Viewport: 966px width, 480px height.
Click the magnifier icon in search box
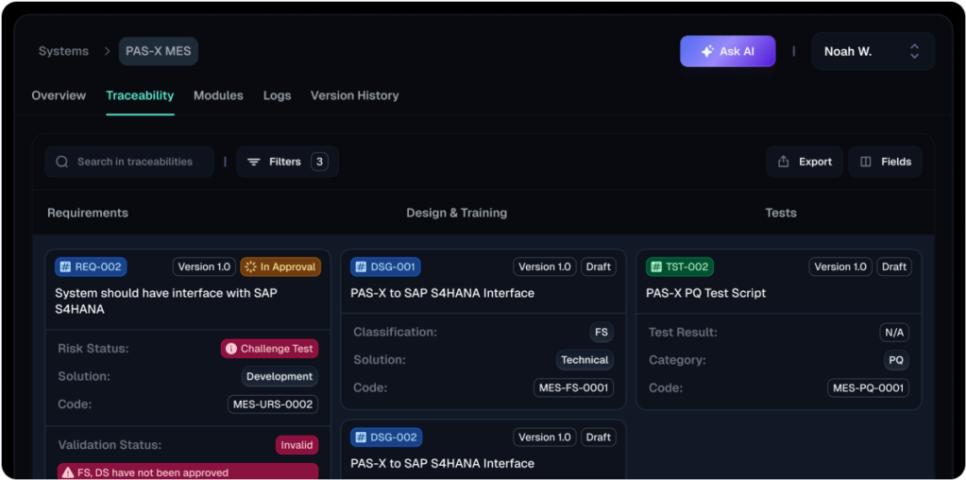(x=62, y=162)
